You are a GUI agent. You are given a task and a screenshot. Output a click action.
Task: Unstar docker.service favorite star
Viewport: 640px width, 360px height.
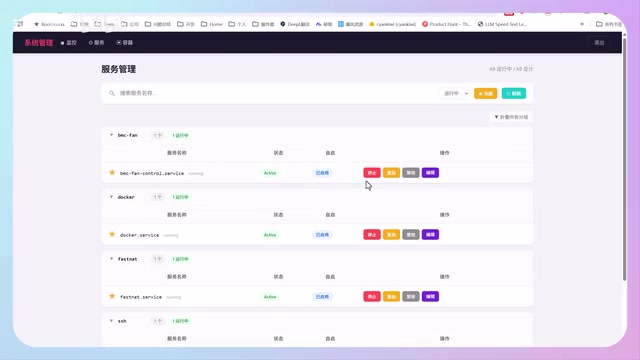(112, 235)
